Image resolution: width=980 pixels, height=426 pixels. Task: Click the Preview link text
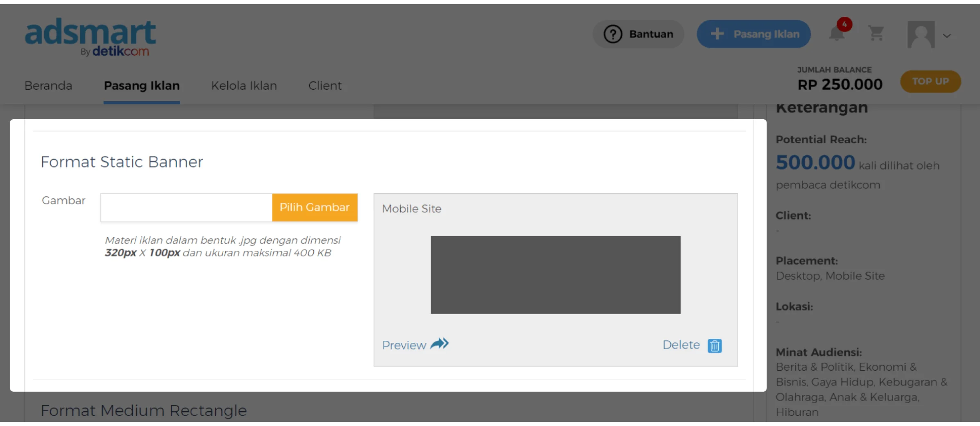pyautogui.click(x=404, y=345)
